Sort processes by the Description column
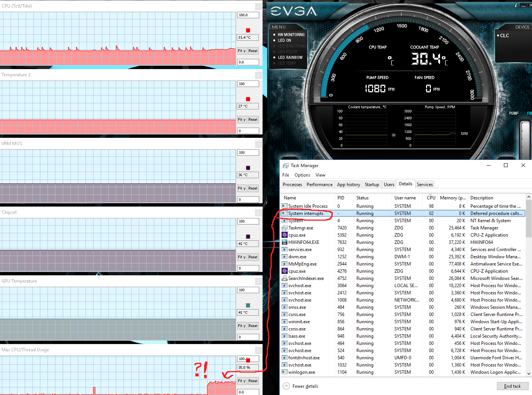Image resolution: width=532 pixels, height=395 pixels. click(x=497, y=198)
